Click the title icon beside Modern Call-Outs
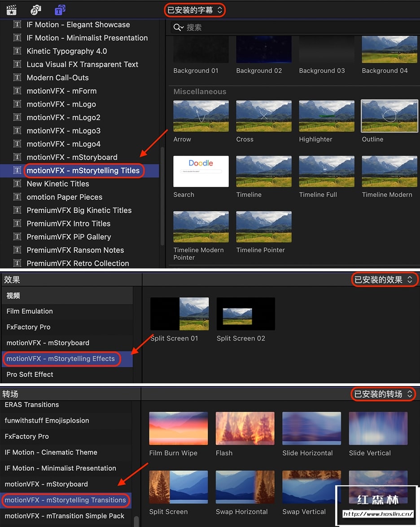420x527 pixels. (17, 77)
